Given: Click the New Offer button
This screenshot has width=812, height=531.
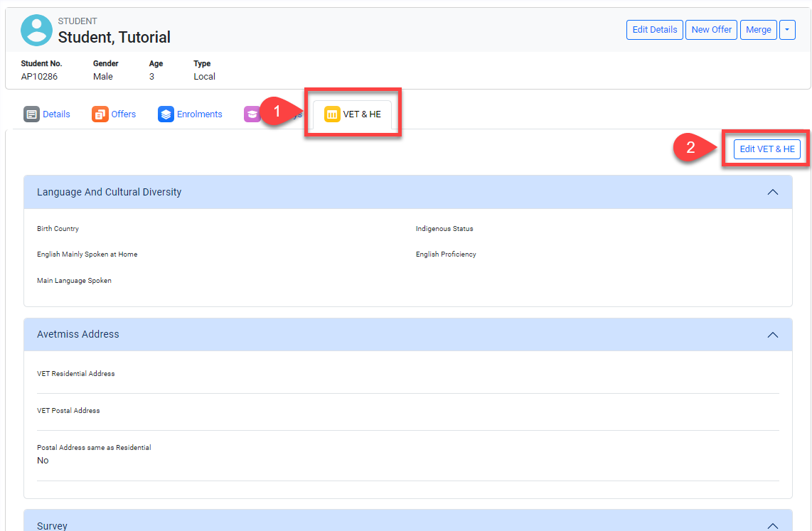Looking at the screenshot, I should point(711,30).
